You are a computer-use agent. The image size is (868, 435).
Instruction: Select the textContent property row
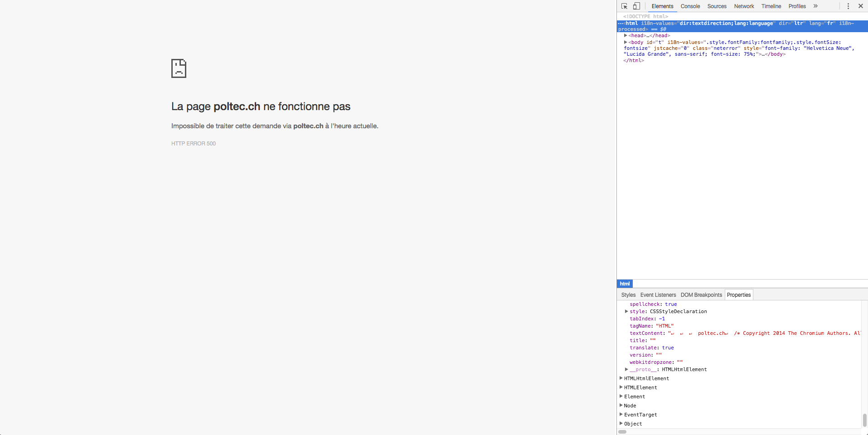pyautogui.click(x=745, y=333)
